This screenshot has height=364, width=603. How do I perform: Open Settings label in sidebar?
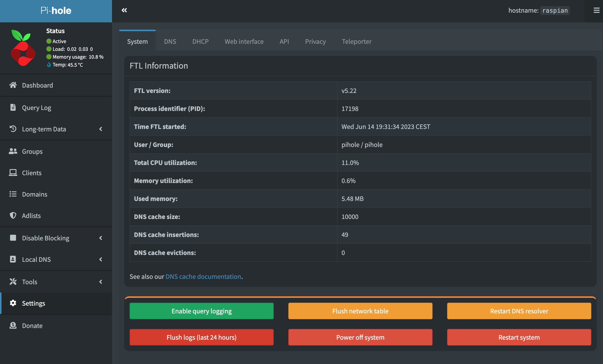coord(34,303)
